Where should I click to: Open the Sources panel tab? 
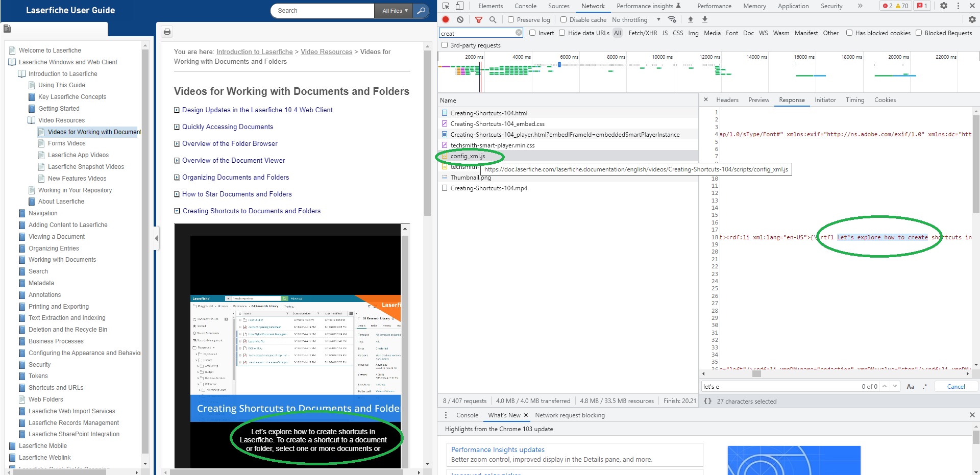[x=559, y=6]
